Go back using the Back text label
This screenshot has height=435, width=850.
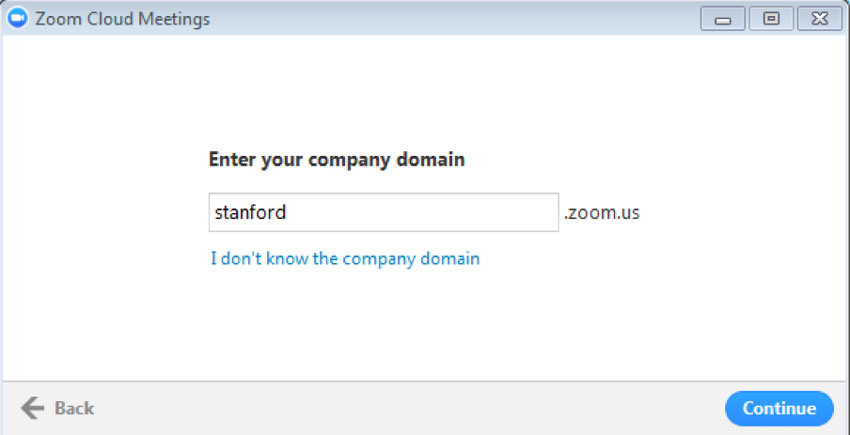(x=74, y=408)
